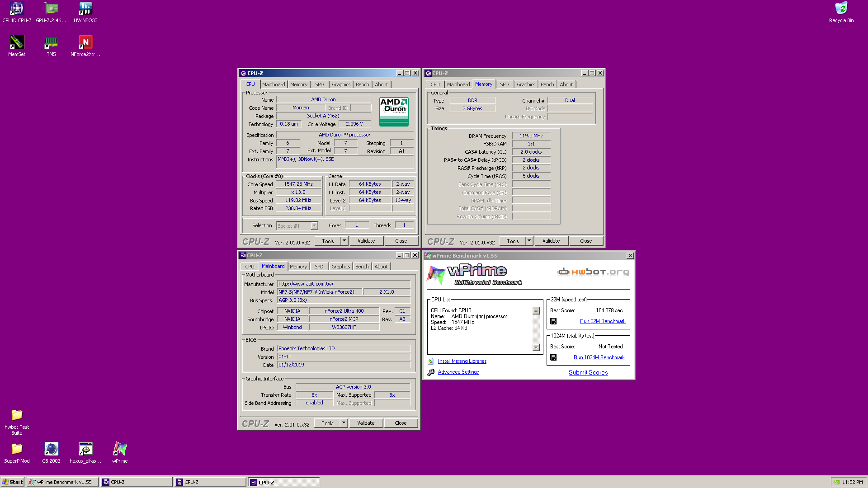Switch to the CPU tab in the Mainboard window
Screen dimensions: 868x488
coord(250,267)
